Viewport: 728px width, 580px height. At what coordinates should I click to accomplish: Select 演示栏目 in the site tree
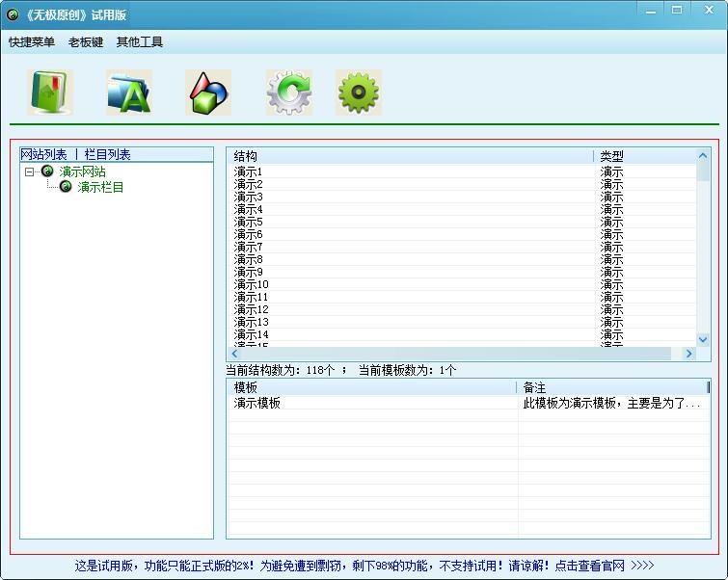[100, 187]
